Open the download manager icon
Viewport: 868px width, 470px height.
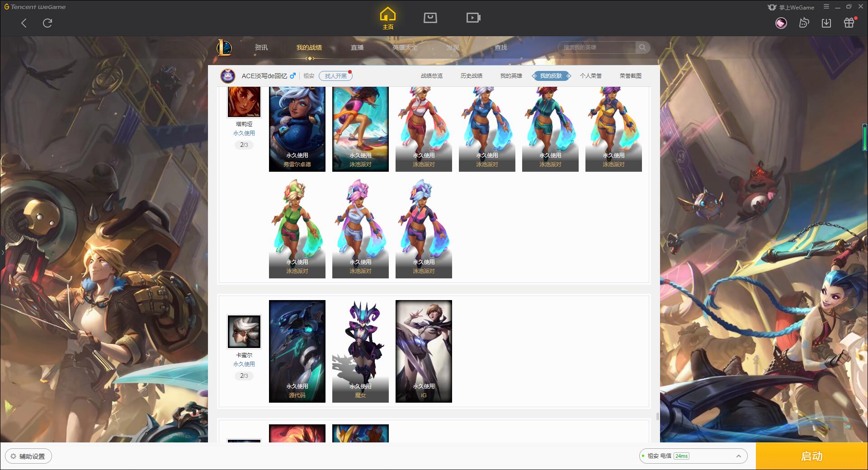826,23
